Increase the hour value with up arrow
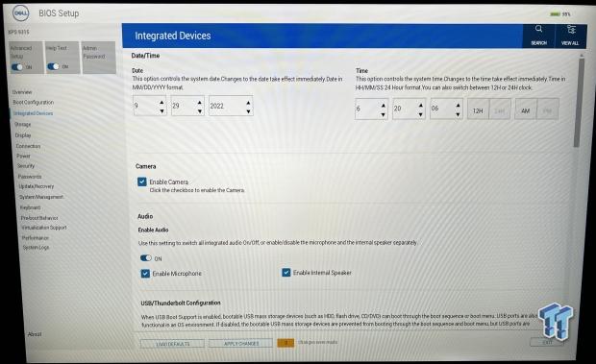The width and height of the screenshot is (596, 364). (x=384, y=105)
